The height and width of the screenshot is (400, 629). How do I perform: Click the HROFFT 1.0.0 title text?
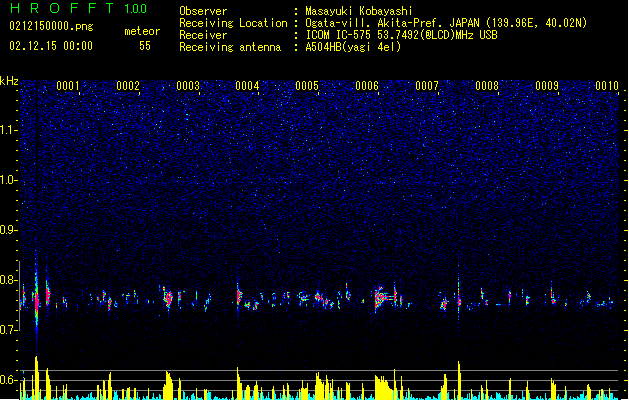point(79,8)
